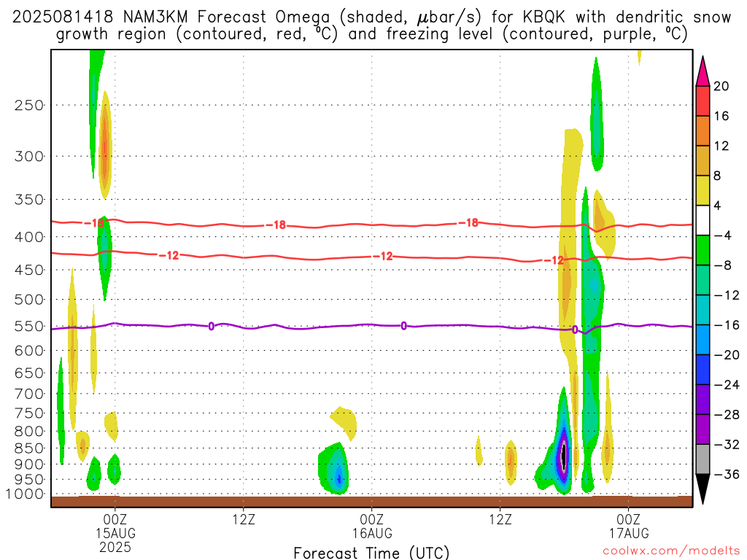Click the middle red -12 contour label

383,257
